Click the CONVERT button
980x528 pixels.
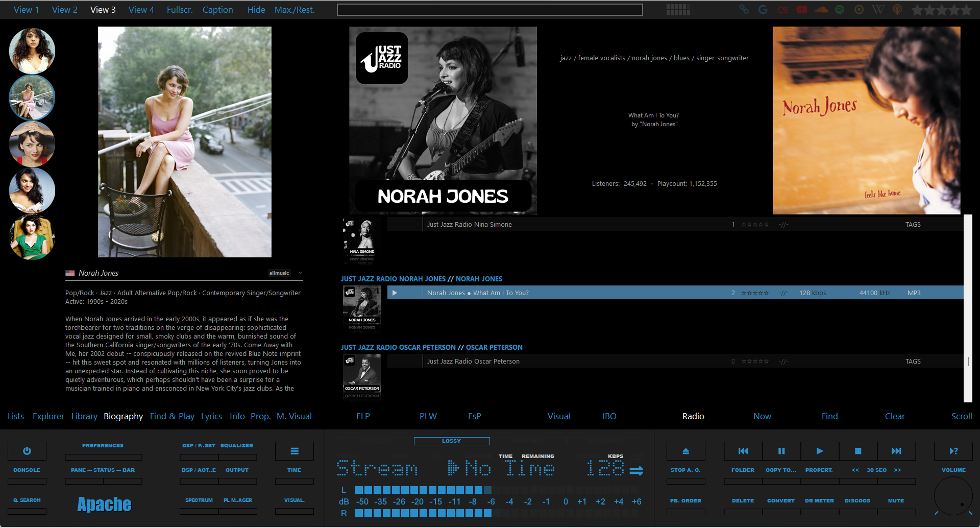781,500
